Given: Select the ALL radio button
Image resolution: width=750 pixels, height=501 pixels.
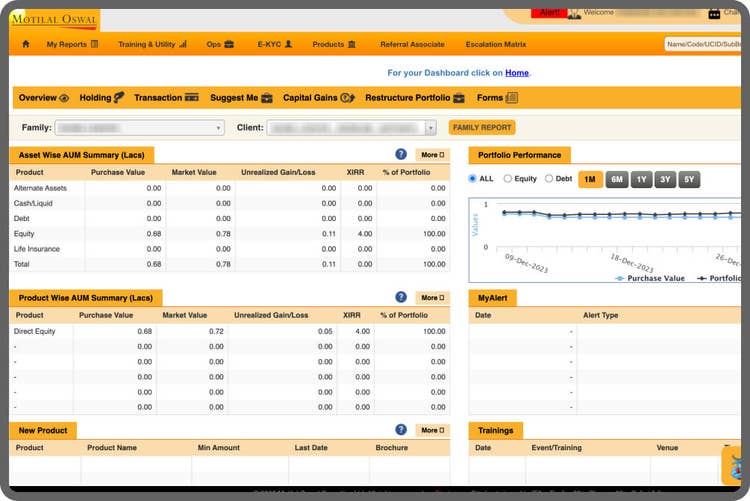Looking at the screenshot, I should click(x=473, y=179).
